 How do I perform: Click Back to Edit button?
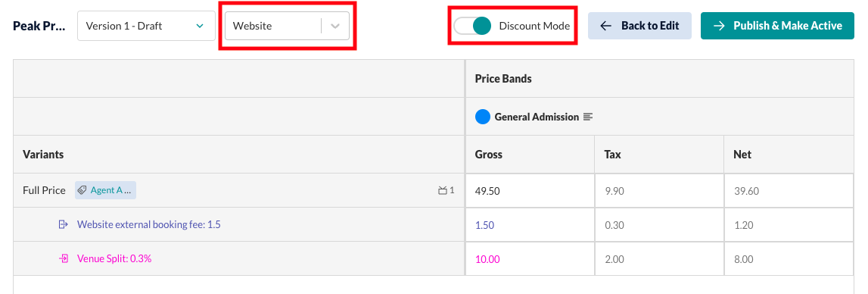[639, 26]
